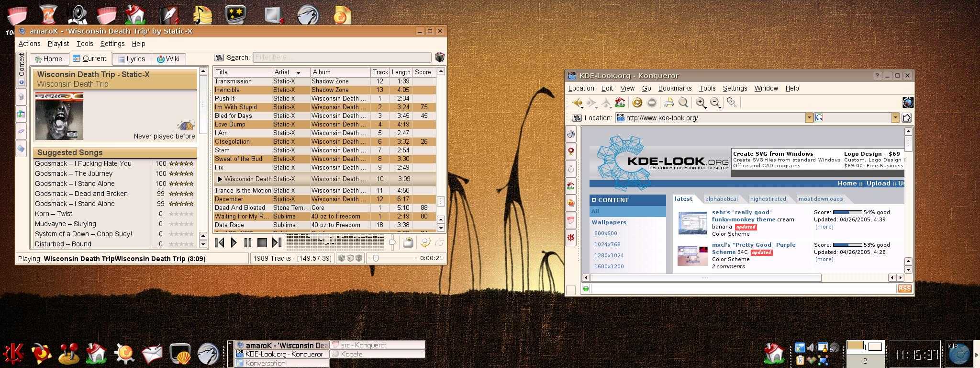Sort playlist by Artist column header
This screenshot has width=980, height=368.
(291, 72)
